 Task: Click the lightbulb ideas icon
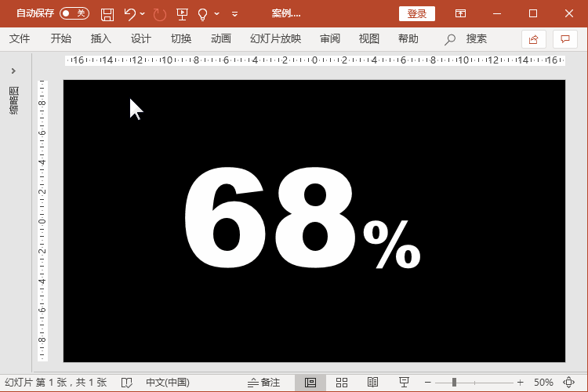click(202, 14)
